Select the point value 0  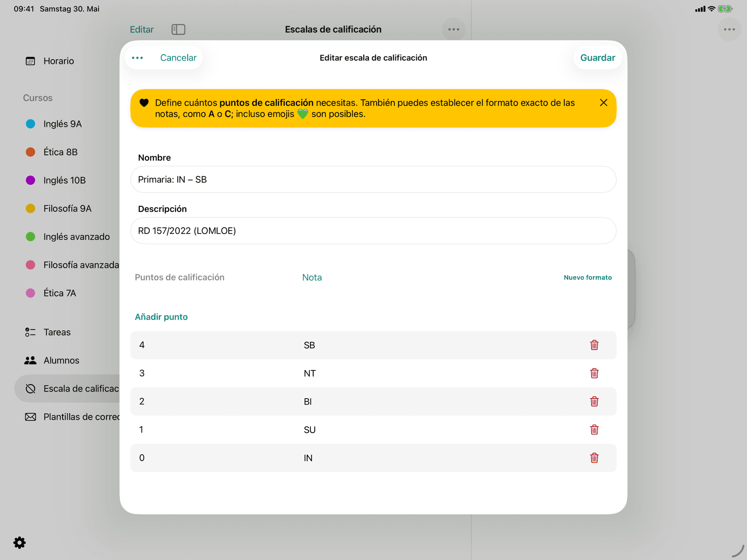pos(142,458)
